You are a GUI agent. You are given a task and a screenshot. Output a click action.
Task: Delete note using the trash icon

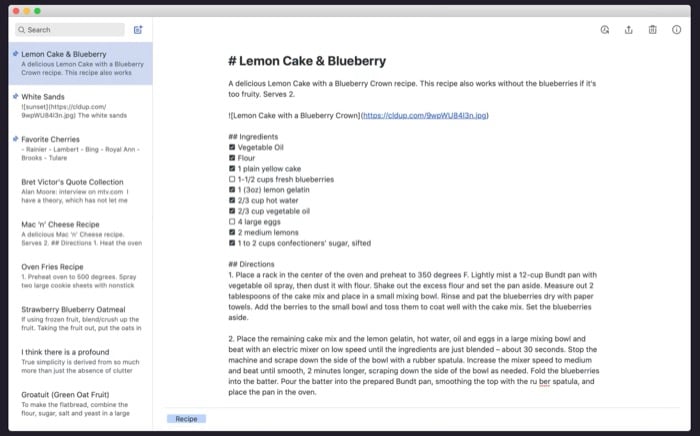pyautogui.click(x=653, y=30)
